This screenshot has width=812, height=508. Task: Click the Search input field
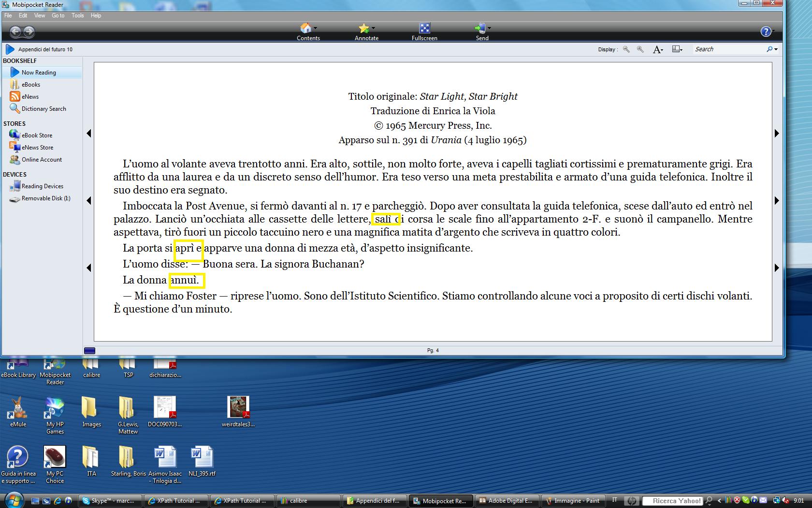point(729,49)
